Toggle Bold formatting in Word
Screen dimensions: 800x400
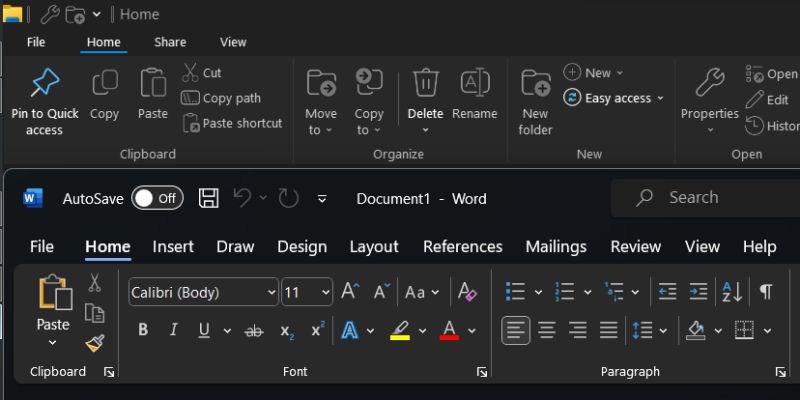click(143, 330)
